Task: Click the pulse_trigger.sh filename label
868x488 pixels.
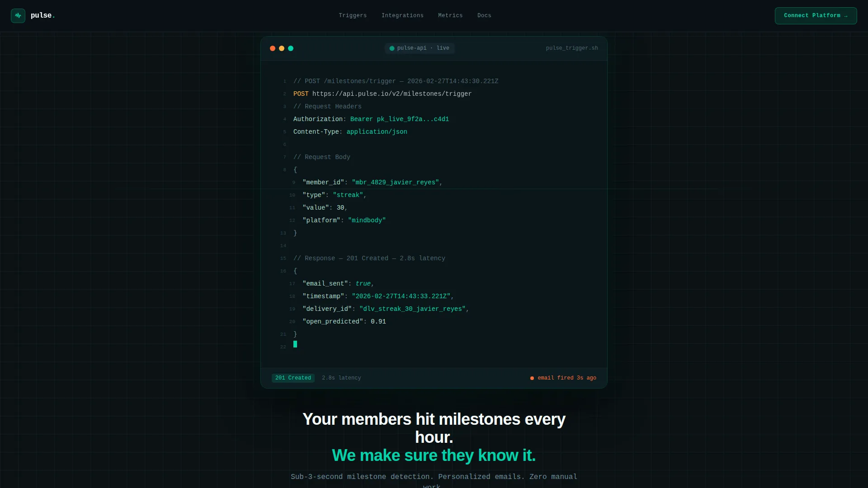Action: point(572,48)
